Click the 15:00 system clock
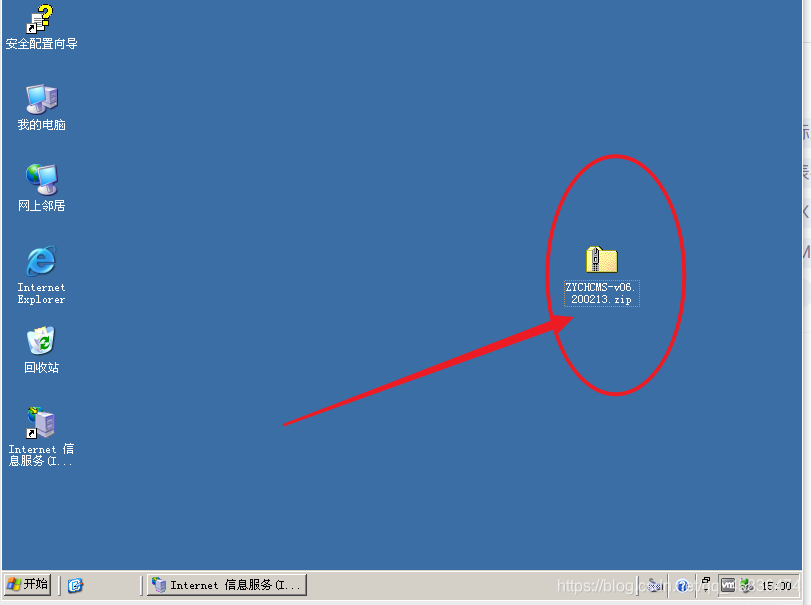Image resolution: width=811 pixels, height=605 pixels. coord(776,586)
